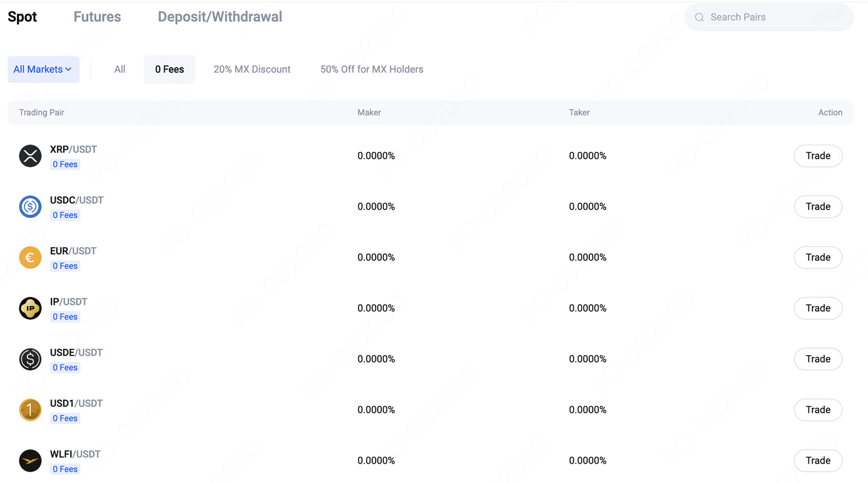Click the WLFI/USDT taker fee value
868x484 pixels.
click(588, 461)
